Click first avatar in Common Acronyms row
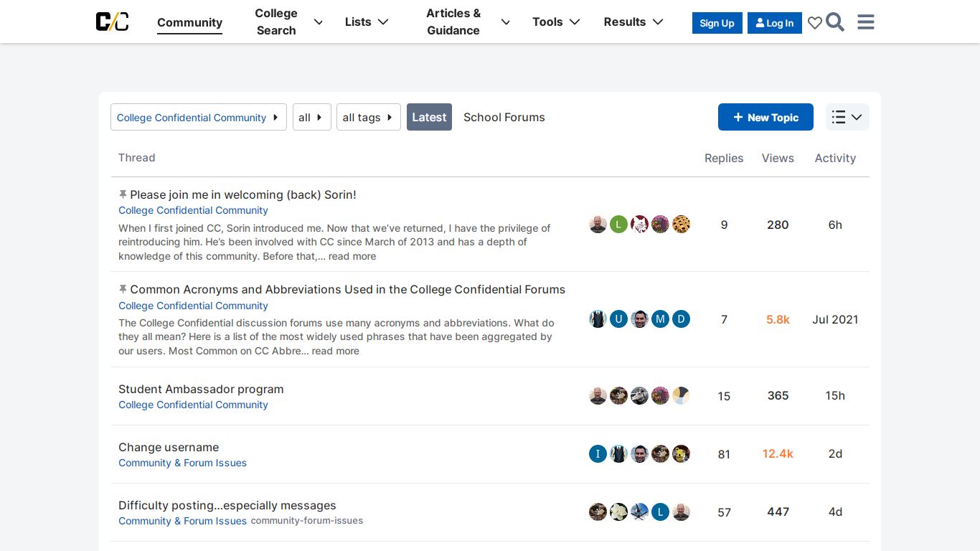Viewport: 980px width, 551px height. (x=598, y=319)
